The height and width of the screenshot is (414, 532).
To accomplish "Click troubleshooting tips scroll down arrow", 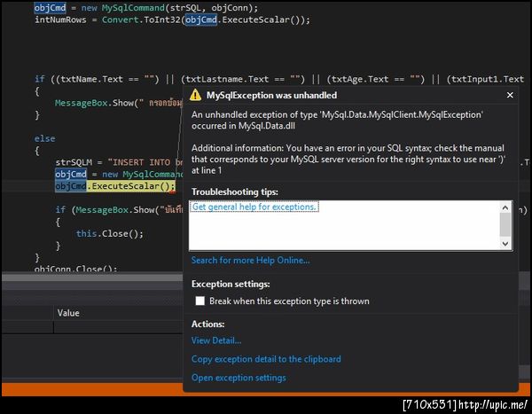I will click(x=505, y=244).
